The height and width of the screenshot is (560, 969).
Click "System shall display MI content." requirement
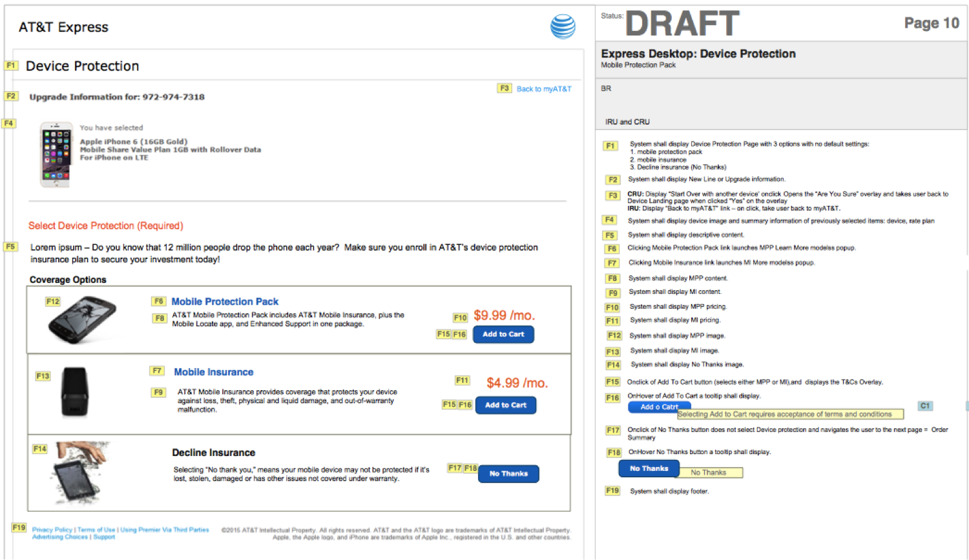point(675,292)
